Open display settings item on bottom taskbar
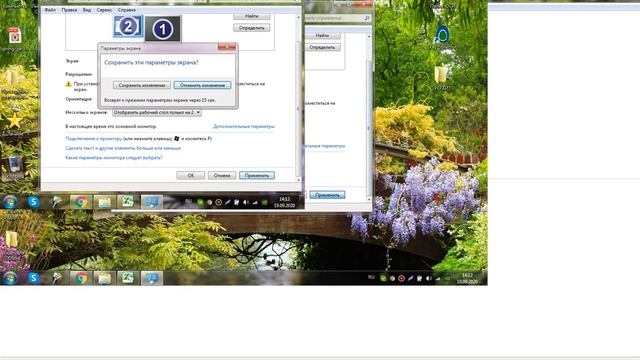 [x=151, y=278]
